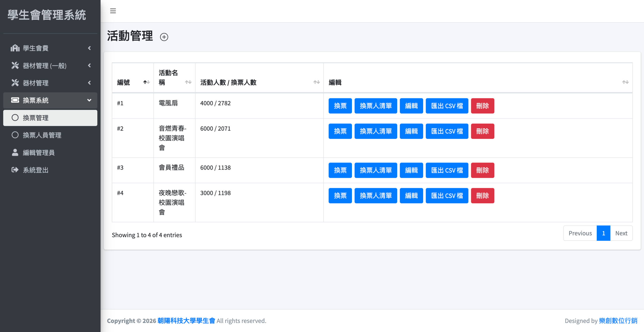Collapse the 換票系統 dropdown arrow
Screen dimensions: 644x332
point(89,100)
